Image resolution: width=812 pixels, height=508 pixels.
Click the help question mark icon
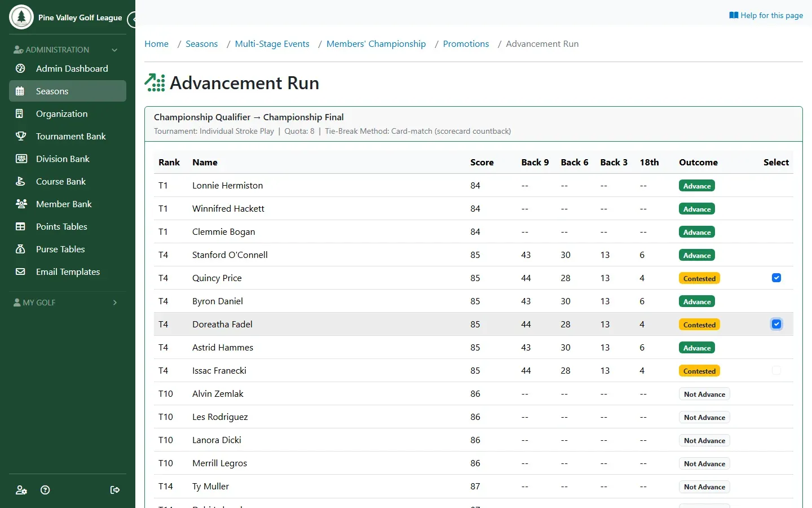[46, 490]
